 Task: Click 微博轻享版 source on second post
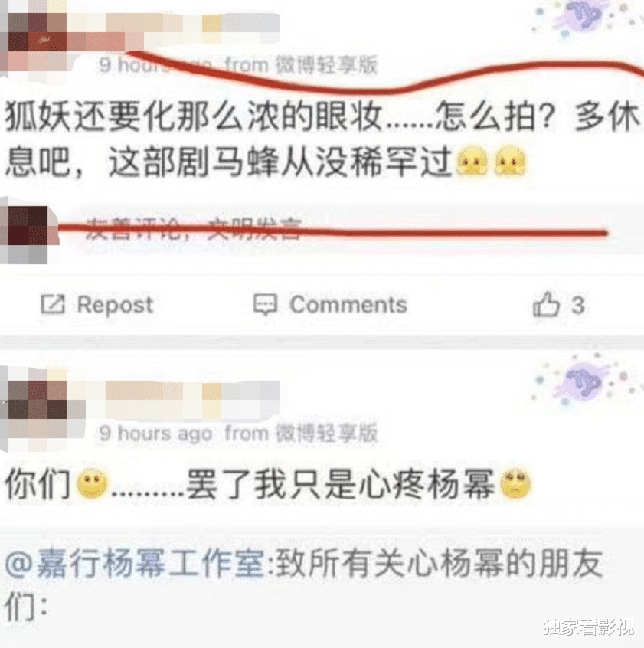click(326, 433)
